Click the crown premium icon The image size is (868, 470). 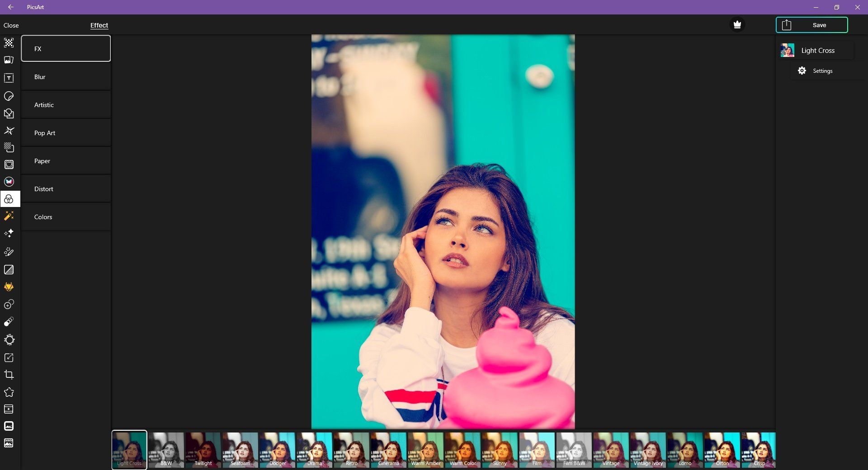(x=737, y=25)
